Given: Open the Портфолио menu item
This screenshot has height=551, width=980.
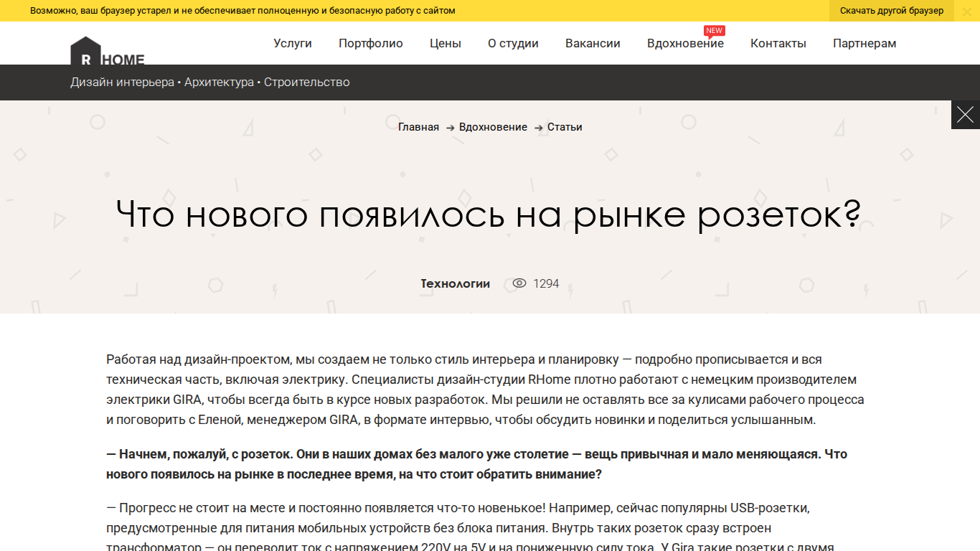Looking at the screenshot, I should pos(371,43).
